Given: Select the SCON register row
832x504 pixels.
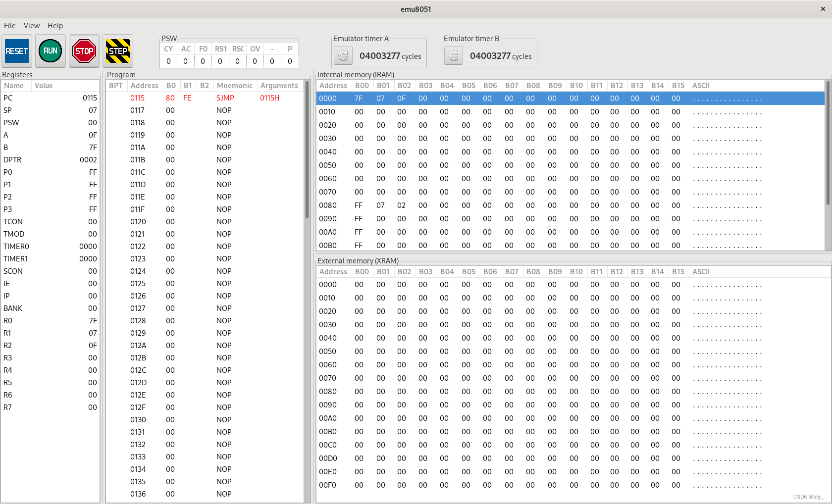Looking at the screenshot, I should point(50,271).
